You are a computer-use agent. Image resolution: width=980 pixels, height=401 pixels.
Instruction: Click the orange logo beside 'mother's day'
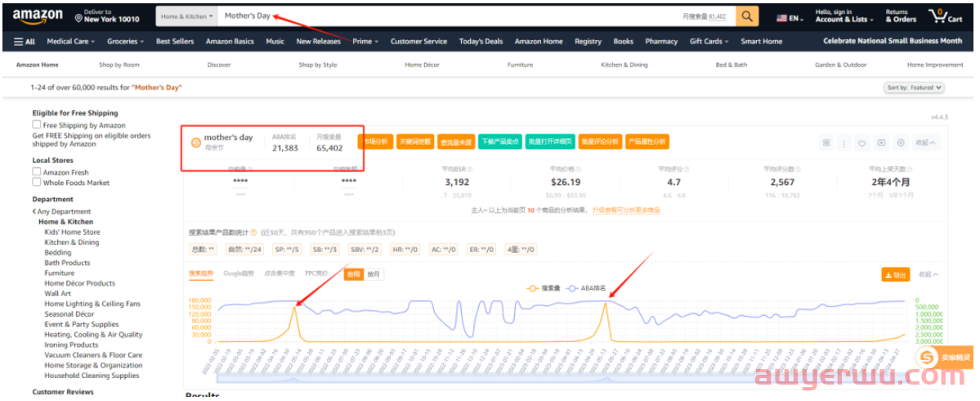coord(196,142)
